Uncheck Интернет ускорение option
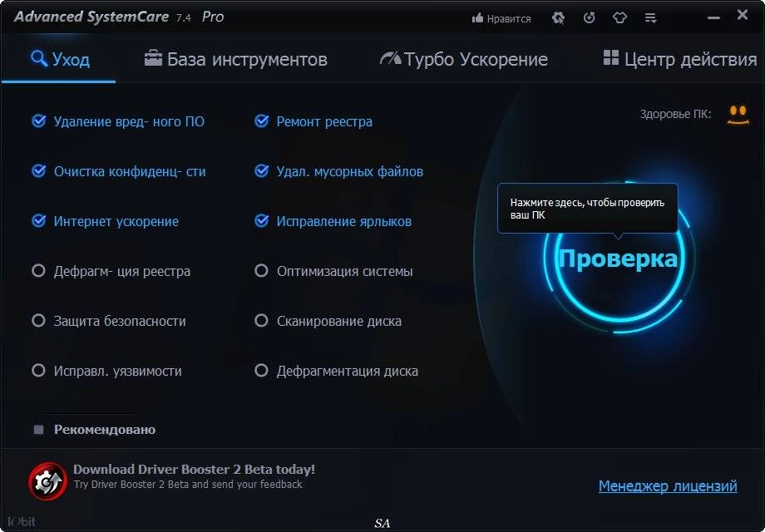This screenshot has height=532, width=765. click(x=38, y=221)
